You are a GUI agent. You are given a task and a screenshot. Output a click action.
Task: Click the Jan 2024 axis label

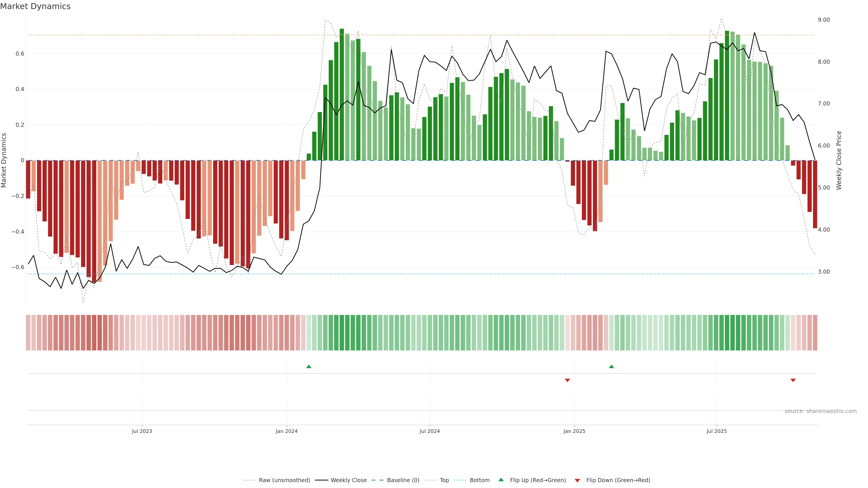286,431
